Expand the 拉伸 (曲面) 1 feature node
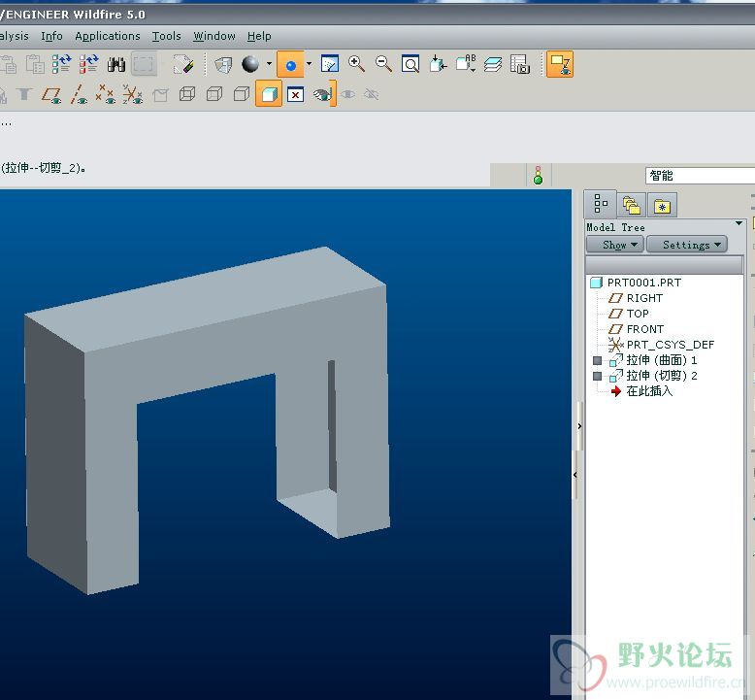Viewport: 755px width, 700px height. click(x=597, y=360)
